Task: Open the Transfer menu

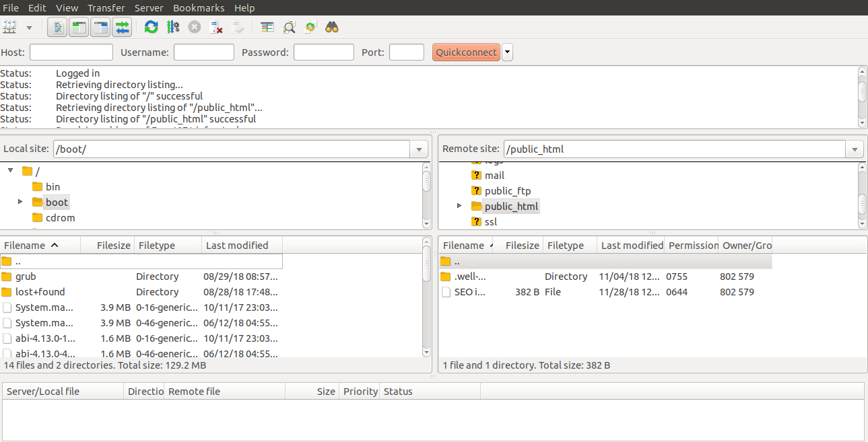Action: [106, 7]
